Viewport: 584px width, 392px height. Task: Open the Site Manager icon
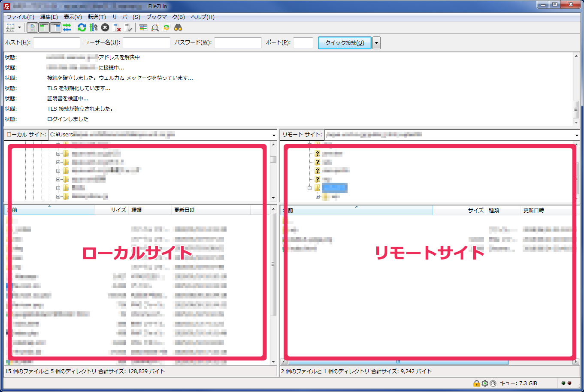coord(10,28)
